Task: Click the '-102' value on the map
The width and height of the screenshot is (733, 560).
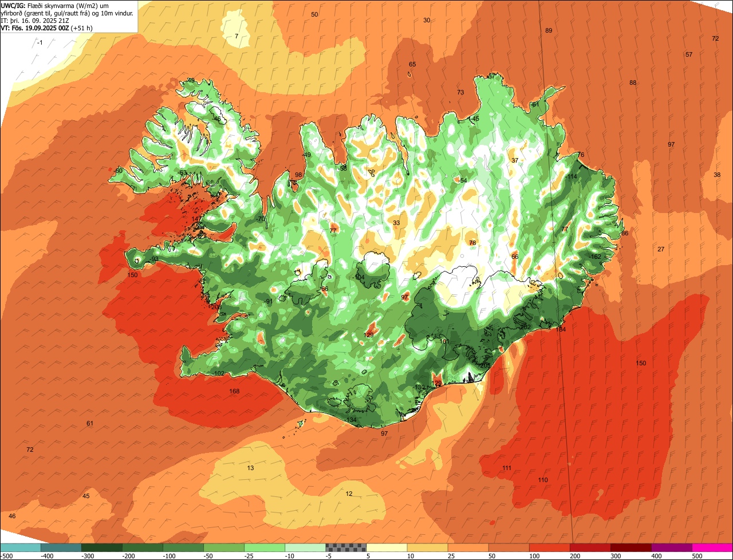Action: (218, 374)
